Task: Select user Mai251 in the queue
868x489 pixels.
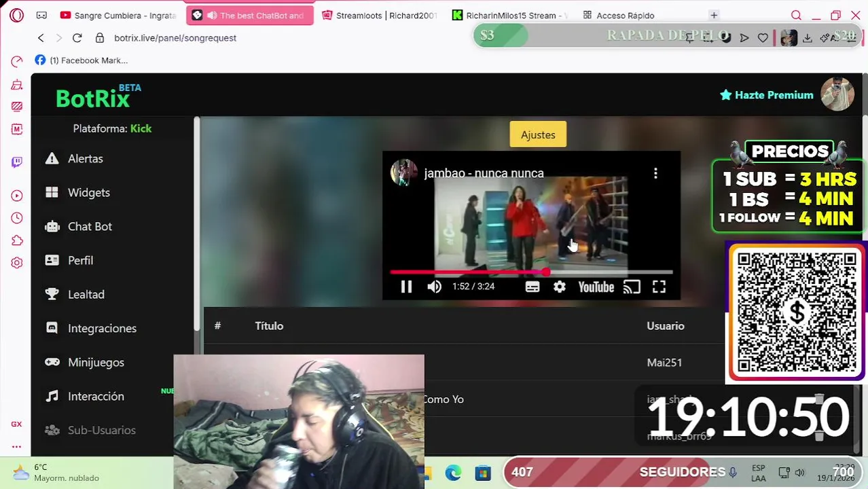Action: [664, 363]
